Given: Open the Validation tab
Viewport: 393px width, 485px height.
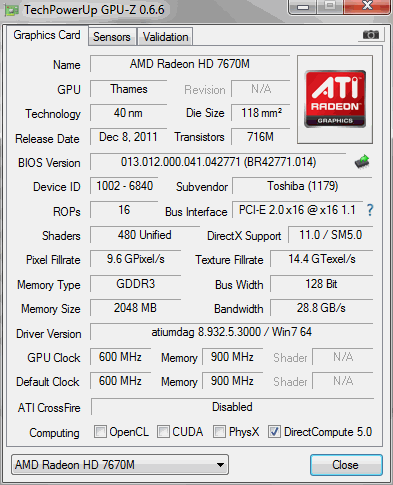Looking at the screenshot, I should coord(165,37).
